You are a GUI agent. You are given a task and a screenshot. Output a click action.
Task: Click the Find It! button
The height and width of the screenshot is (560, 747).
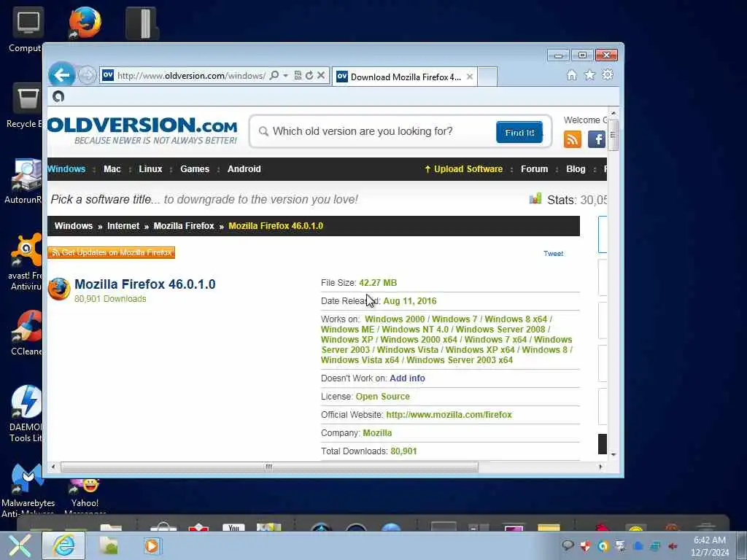[x=519, y=133]
